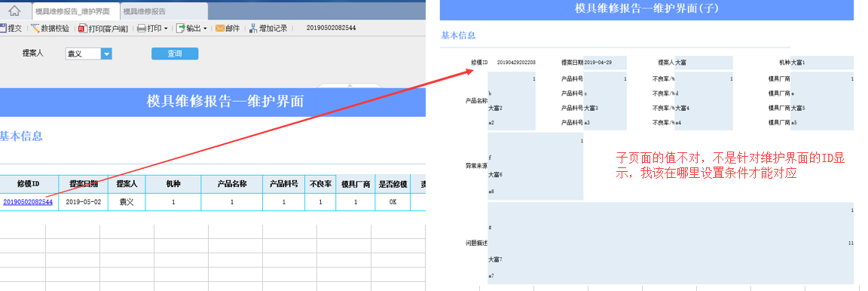
Task: Open the home tab icon
Action: click(x=15, y=11)
